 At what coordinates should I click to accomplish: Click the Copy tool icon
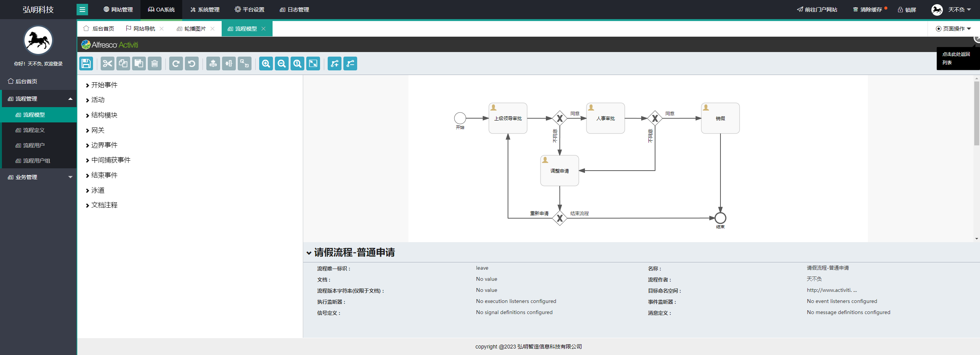(123, 64)
